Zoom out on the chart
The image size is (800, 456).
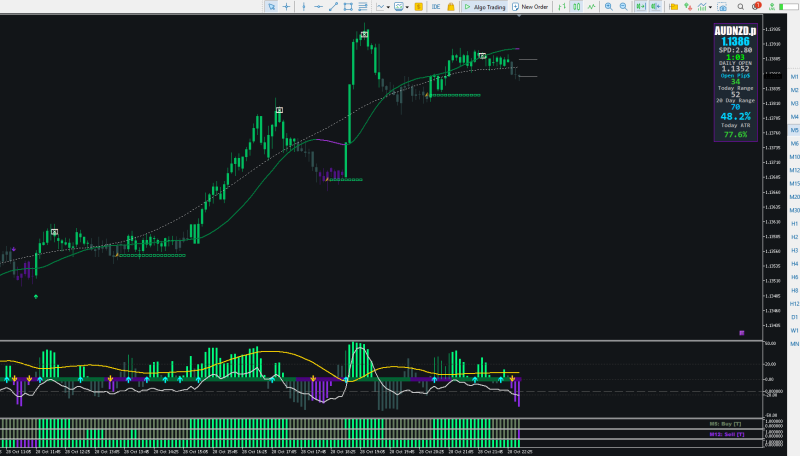pyautogui.click(x=623, y=7)
